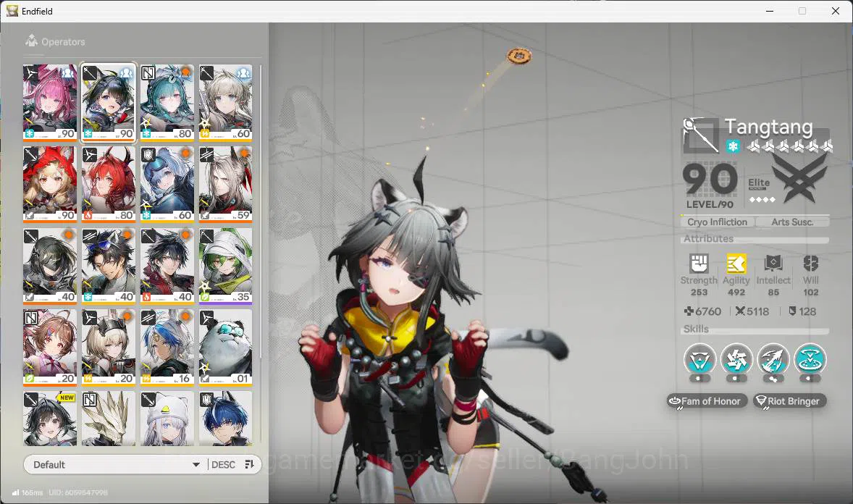This screenshot has width=853, height=504.
Task: Toggle the sort order icon next to DESC
Action: click(249, 464)
